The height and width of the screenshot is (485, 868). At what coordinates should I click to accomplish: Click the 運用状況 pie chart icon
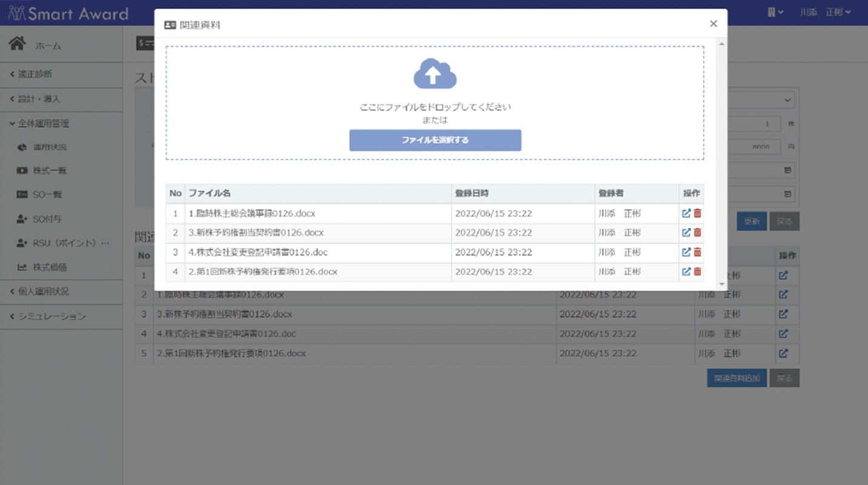[22, 147]
